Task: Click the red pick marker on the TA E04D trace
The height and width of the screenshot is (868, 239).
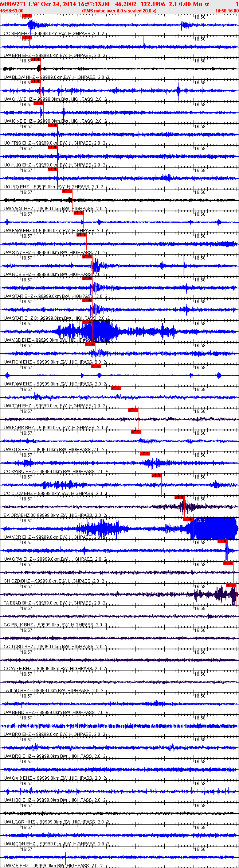Action: (x=231, y=585)
